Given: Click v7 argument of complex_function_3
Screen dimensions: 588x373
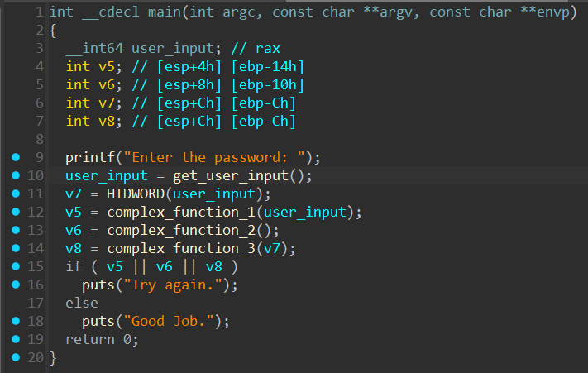Looking at the screenshot, I should [272, 249].
